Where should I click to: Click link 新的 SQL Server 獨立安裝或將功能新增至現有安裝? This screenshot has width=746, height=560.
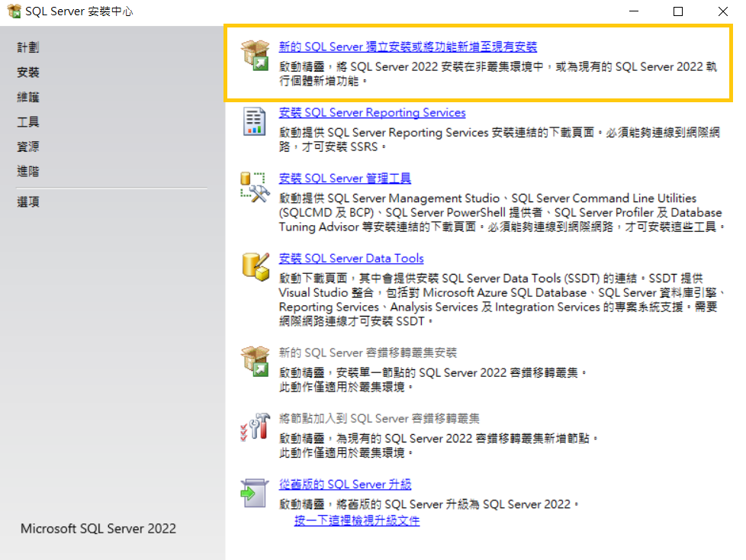(x=408, y=47)
